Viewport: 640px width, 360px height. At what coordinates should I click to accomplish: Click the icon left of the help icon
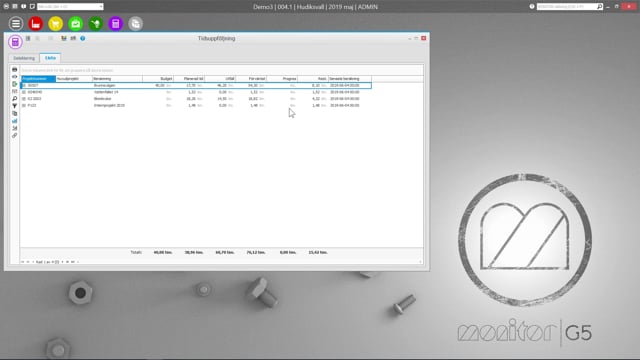73,38
